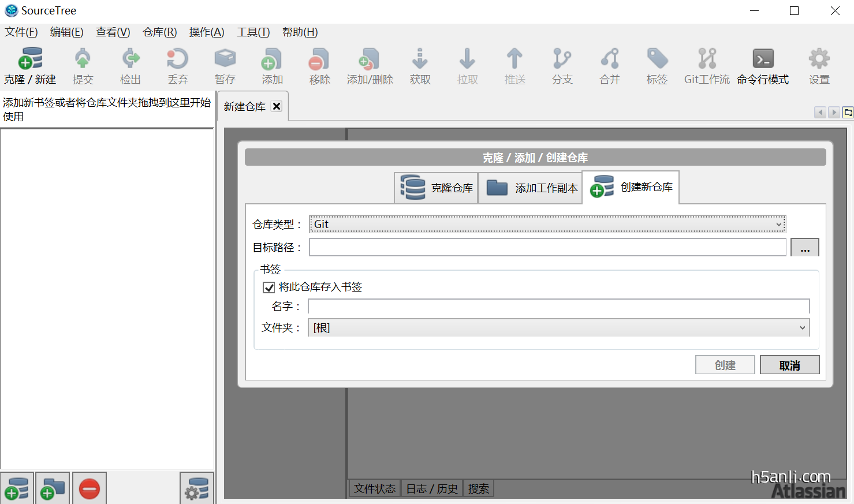854x504 pixels.
Task: Click the 拉取 pull icon
Action: [467, 58]
